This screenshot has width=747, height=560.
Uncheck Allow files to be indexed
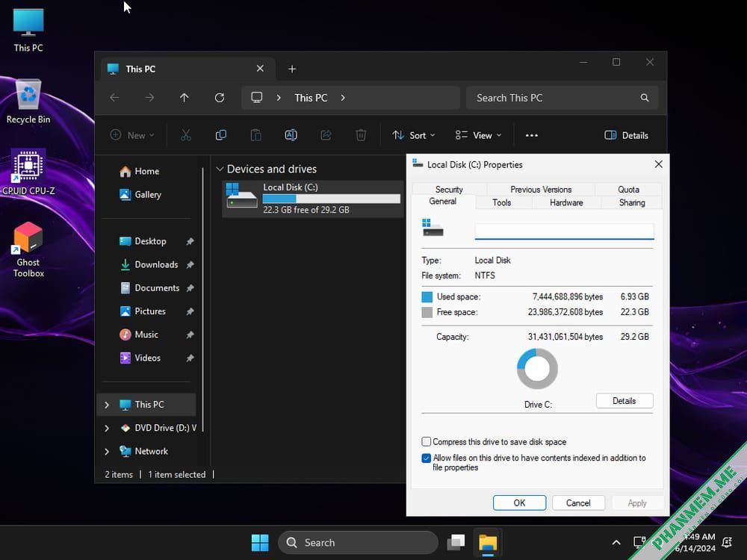[427, 458]
